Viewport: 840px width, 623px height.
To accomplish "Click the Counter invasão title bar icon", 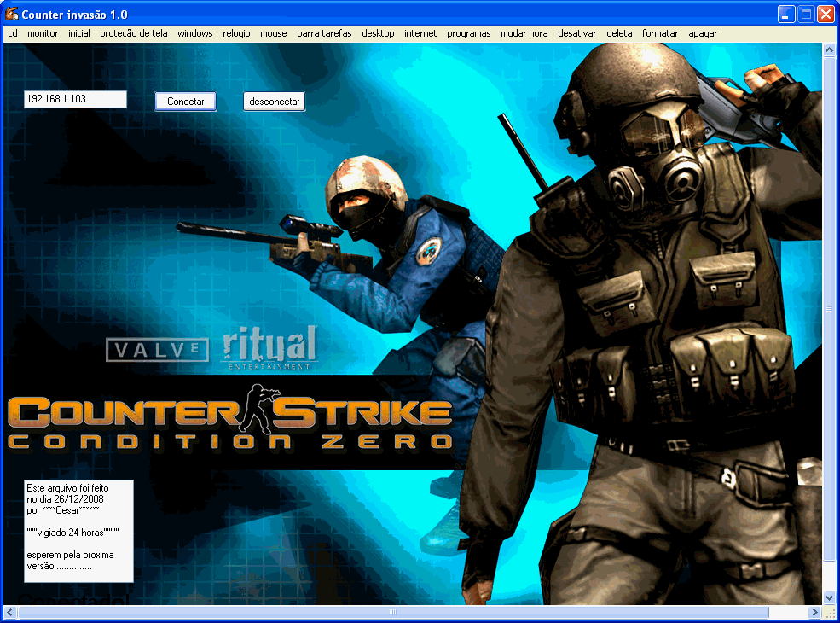I will pyautogui.click(x=11, y=14).
